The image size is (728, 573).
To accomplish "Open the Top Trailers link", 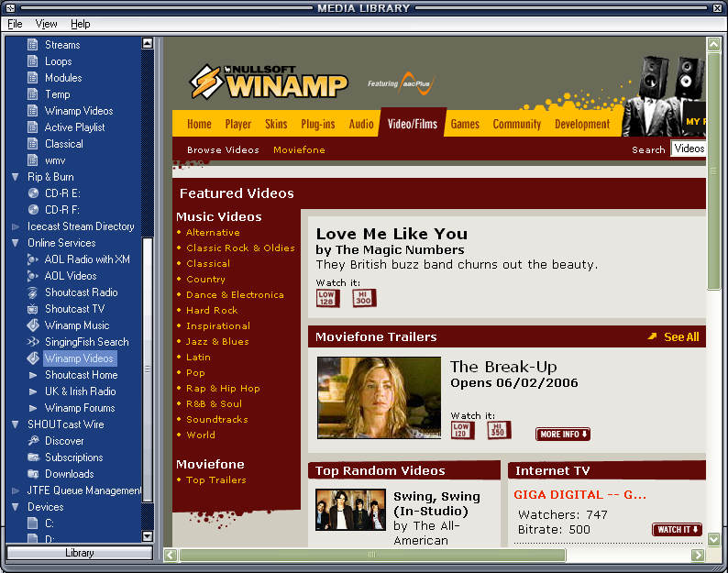I will coord(215,480).
